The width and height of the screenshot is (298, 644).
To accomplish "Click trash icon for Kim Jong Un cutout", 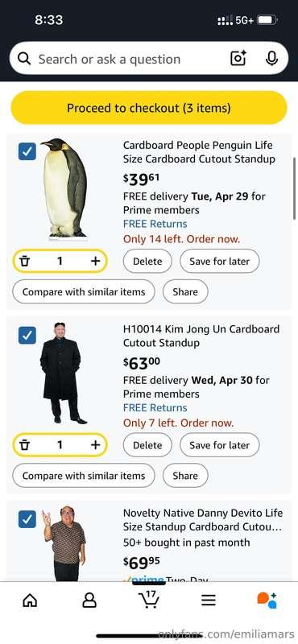I will click(x=26, y=444).
